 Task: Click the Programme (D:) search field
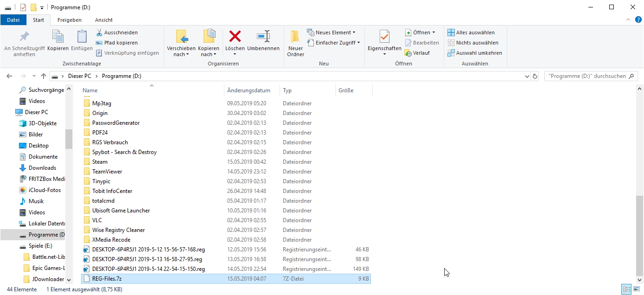[591, 76]
